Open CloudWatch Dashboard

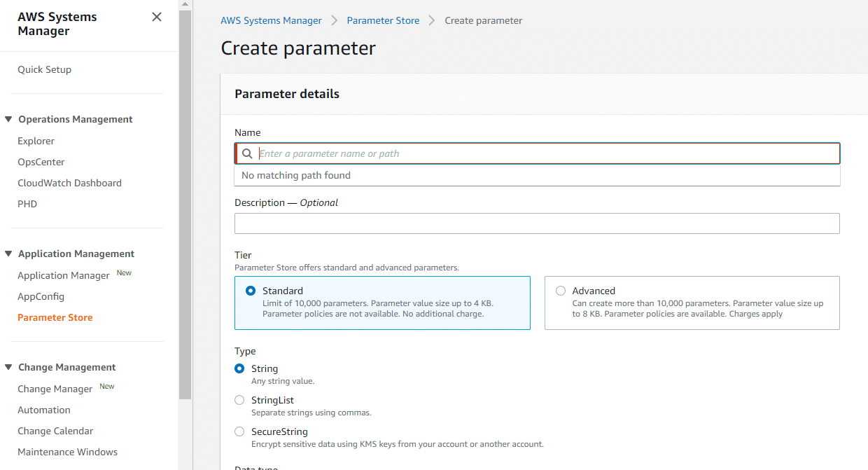point(70,183)
